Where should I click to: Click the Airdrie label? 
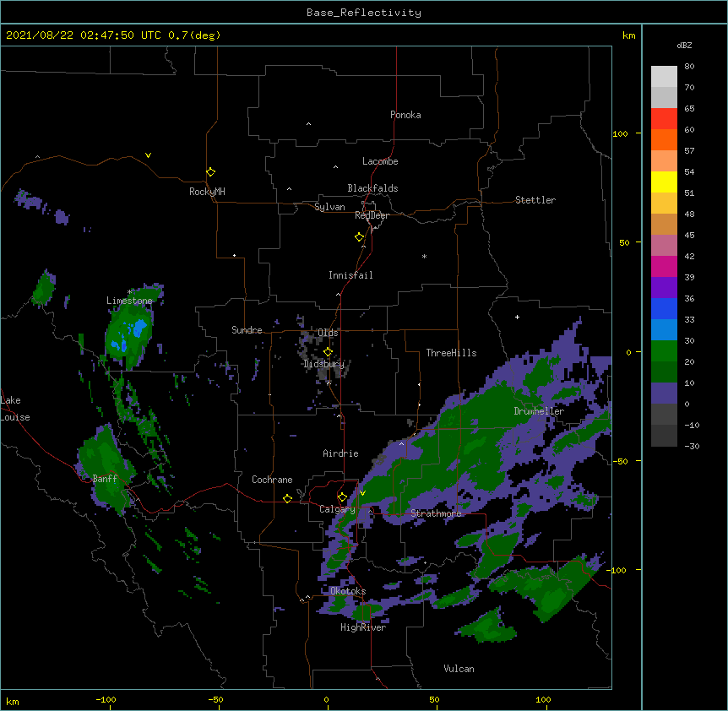(x=340, y=453)
